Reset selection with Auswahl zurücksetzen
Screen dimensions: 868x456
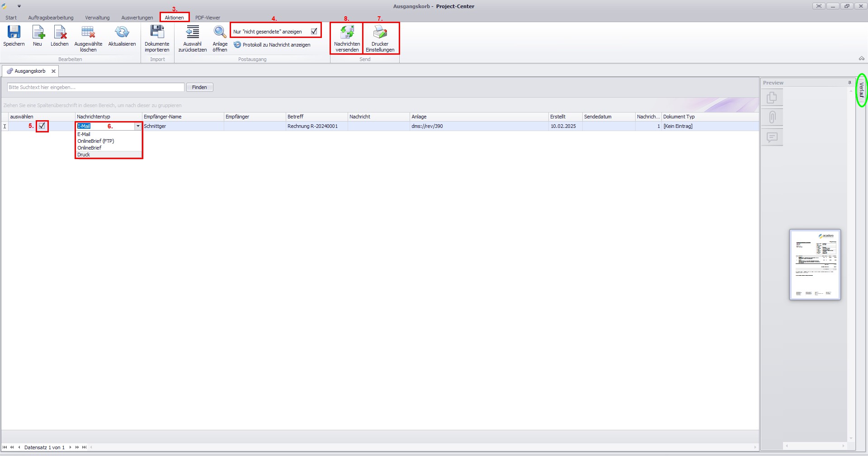193,33
